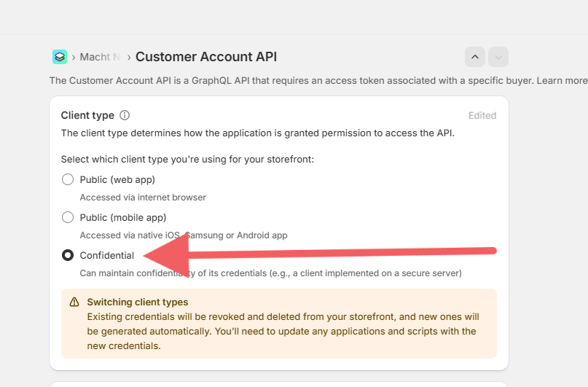Click the 'Accessed via internet browser' description

pos(143,198)
